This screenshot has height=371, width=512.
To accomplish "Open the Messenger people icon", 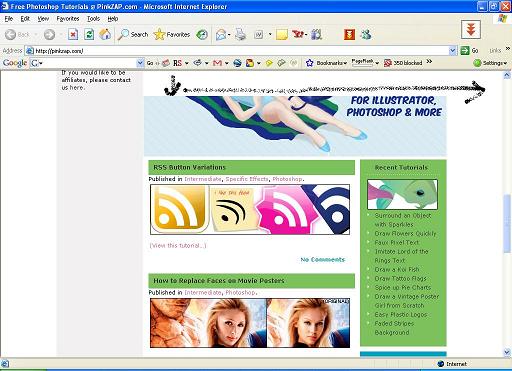I will tap(366, 34).
